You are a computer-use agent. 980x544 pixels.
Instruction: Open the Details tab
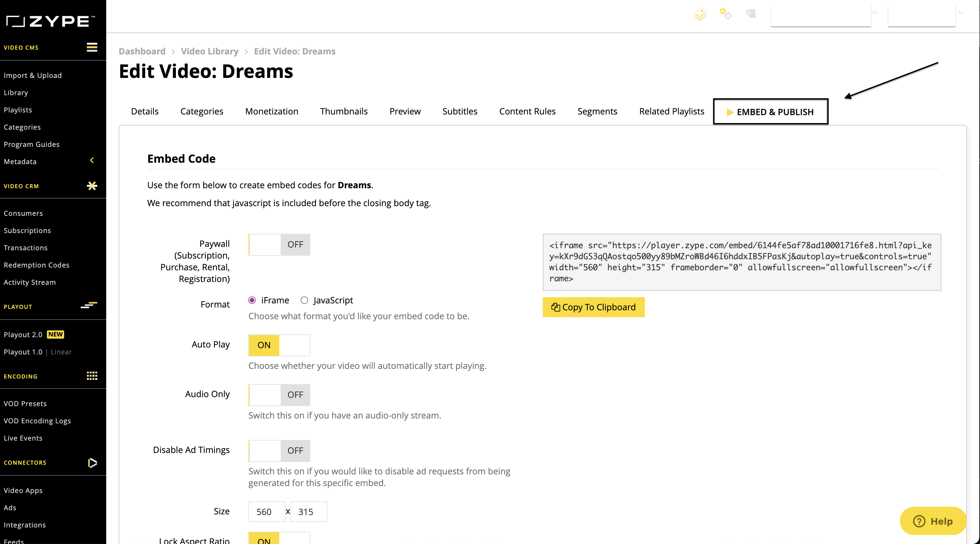[144, 111]
